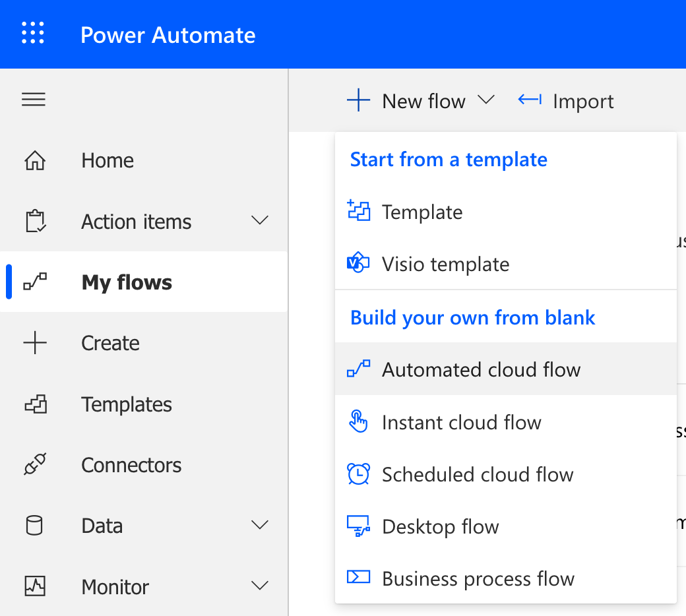686x616 pixels.
Task: Select Automated cloud flow
Action: coord(506,369)
